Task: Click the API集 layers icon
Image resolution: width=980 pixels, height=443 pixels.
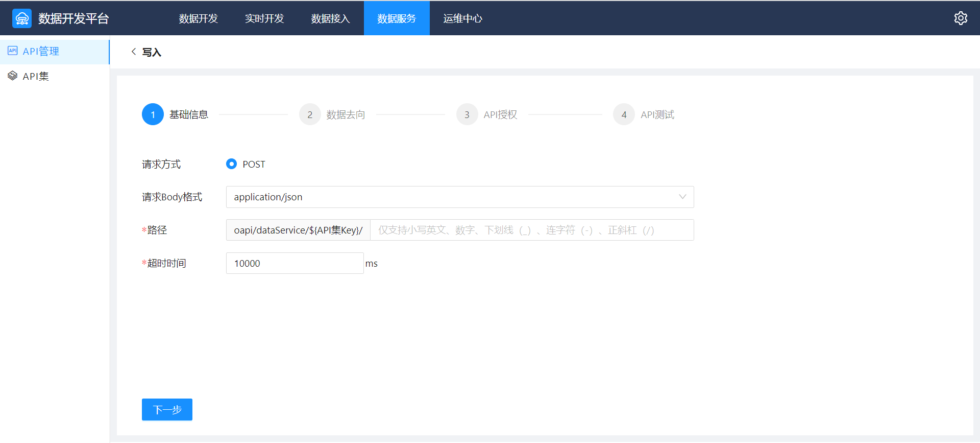Action: [13, 76]
